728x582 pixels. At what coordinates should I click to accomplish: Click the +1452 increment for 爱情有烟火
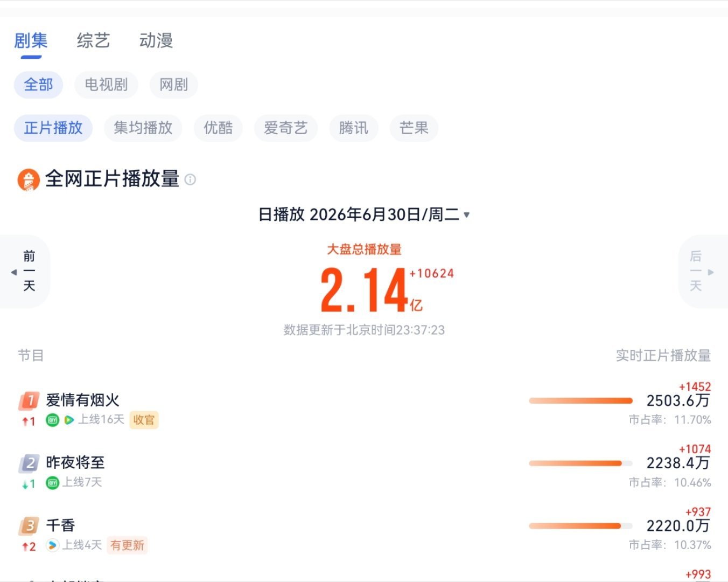(695, 387)
